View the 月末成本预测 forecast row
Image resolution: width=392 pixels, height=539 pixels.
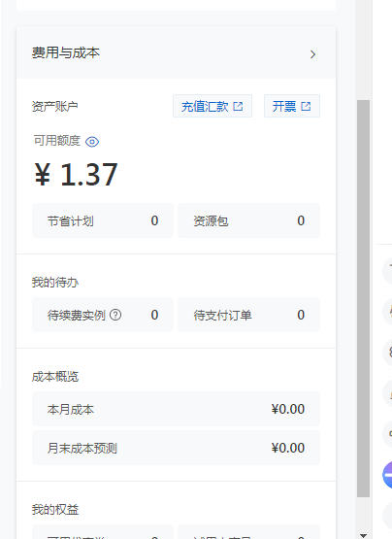(x=176, y=448)
